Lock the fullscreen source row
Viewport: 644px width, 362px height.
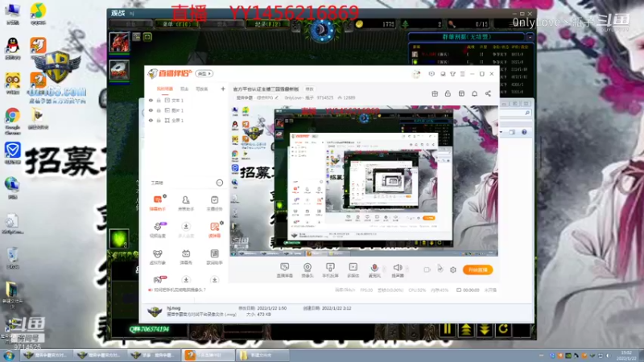click(159, 120)
